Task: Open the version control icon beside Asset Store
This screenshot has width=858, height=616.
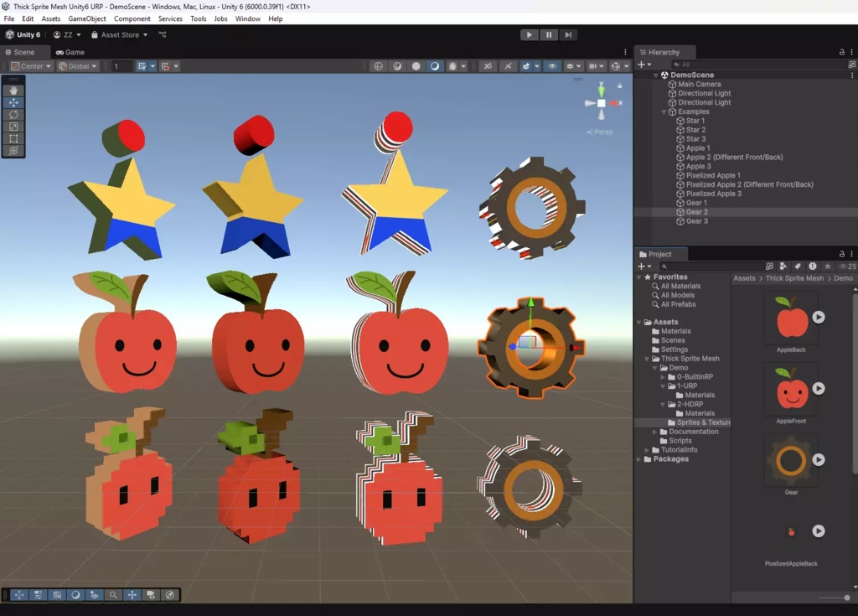Action: [163, 35]
